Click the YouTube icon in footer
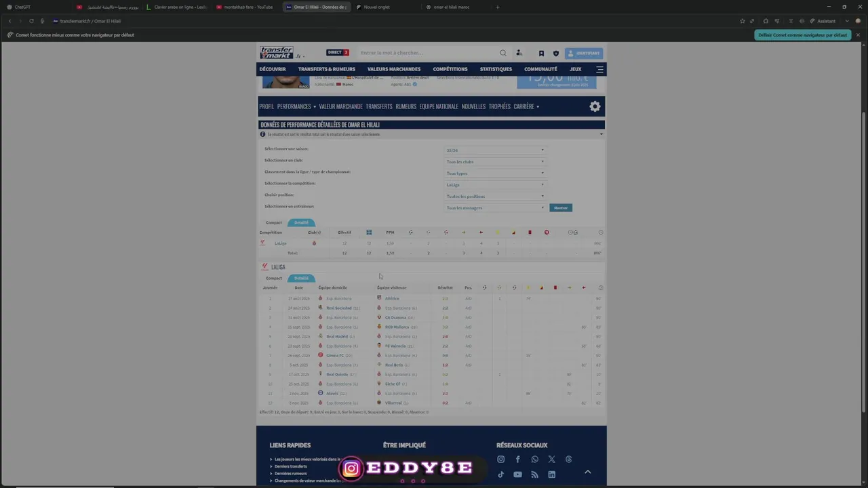The image size is (868, 488). tap(518, 474)
